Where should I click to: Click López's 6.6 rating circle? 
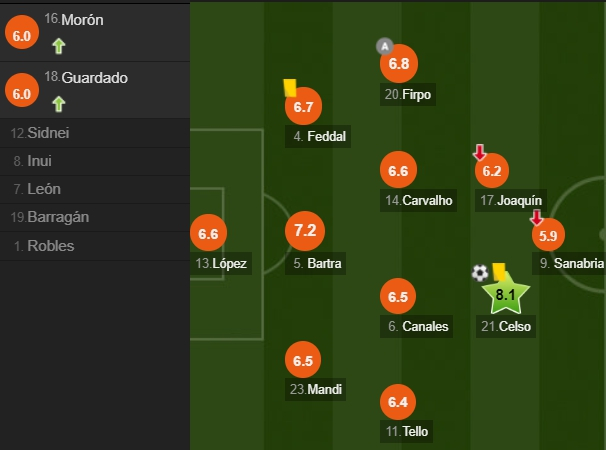point(208,235)
